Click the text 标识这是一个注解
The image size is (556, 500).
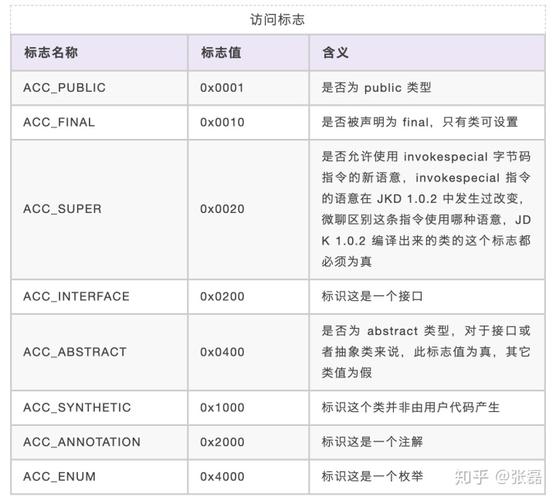point(372,442)
